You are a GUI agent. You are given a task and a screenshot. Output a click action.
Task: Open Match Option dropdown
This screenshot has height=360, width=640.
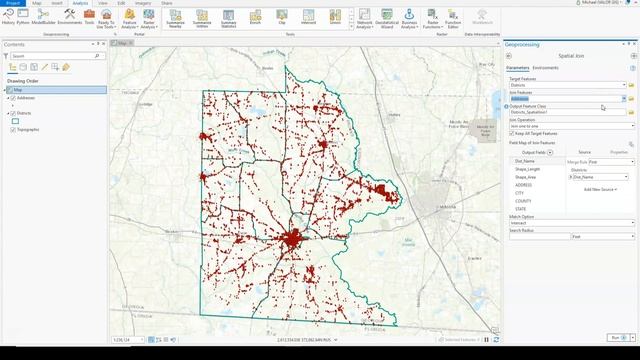[x=572, y=223]
